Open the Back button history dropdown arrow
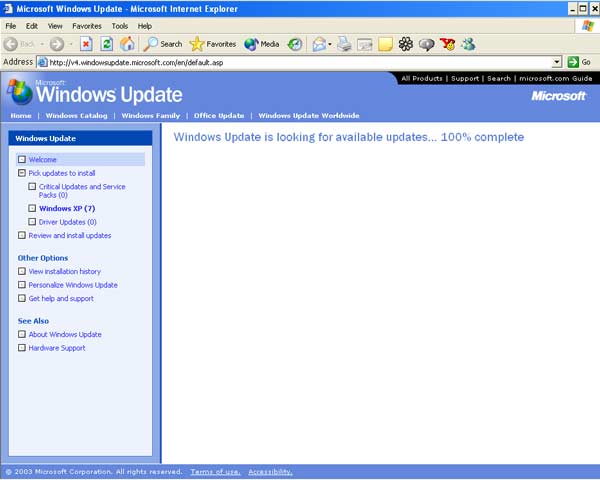This screenshot has height=480, width=600. point(42,44)
